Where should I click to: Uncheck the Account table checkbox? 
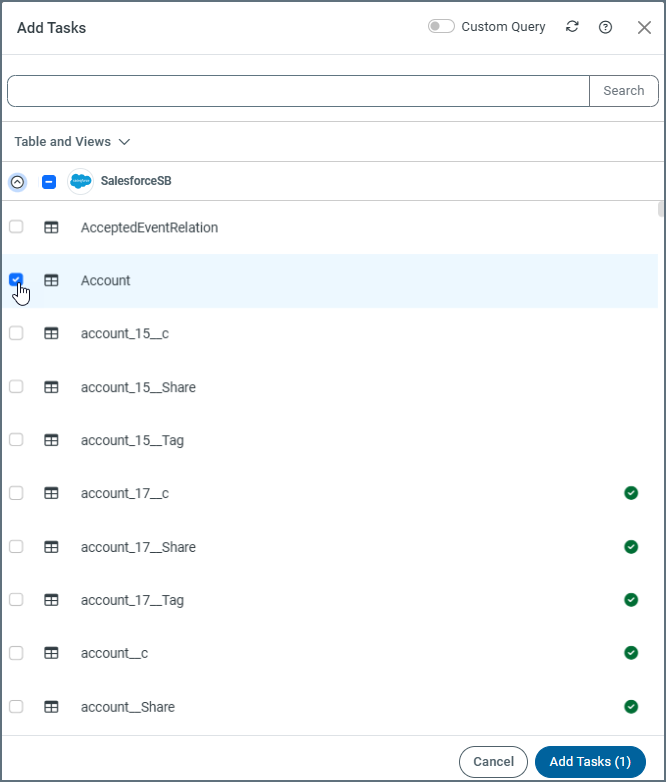(x=16, y=280)
